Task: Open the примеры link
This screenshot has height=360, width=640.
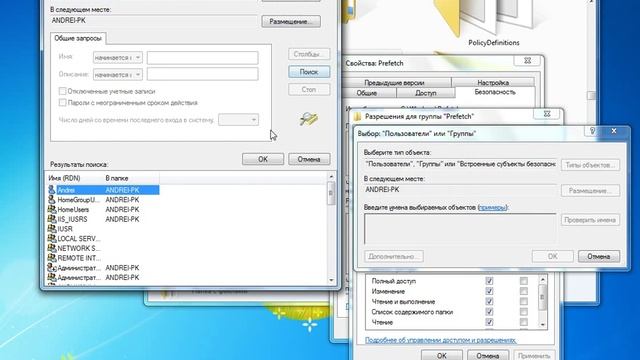Action: [x=492, y=207]
